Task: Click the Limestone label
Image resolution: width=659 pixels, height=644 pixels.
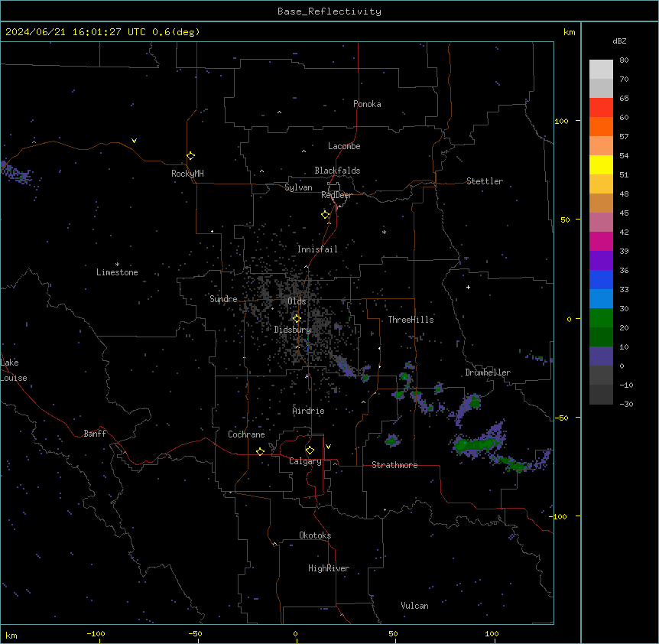Action: [117, 272]
